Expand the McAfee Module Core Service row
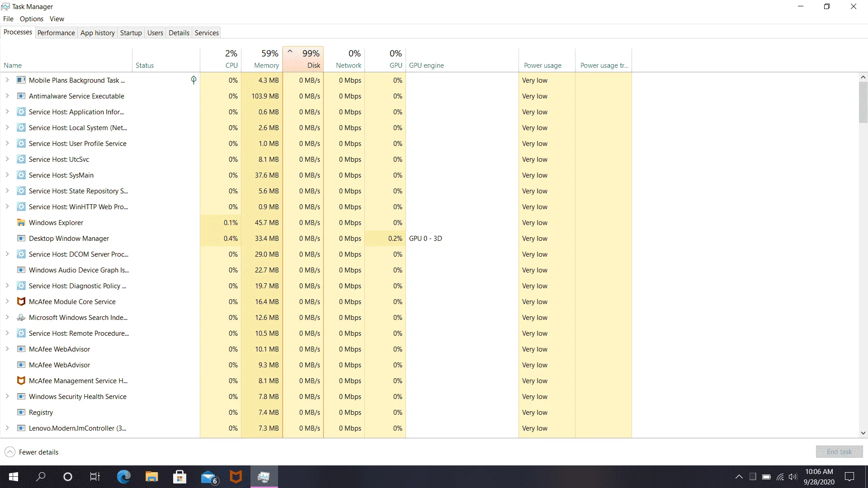The width and height of the screenshot is (868, 488). tap(7, 301)
